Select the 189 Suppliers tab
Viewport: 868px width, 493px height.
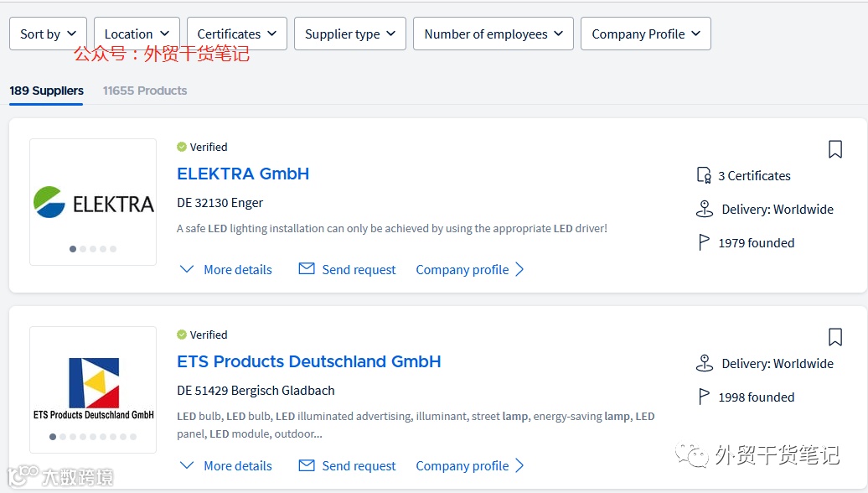click(x=46, y=91)
